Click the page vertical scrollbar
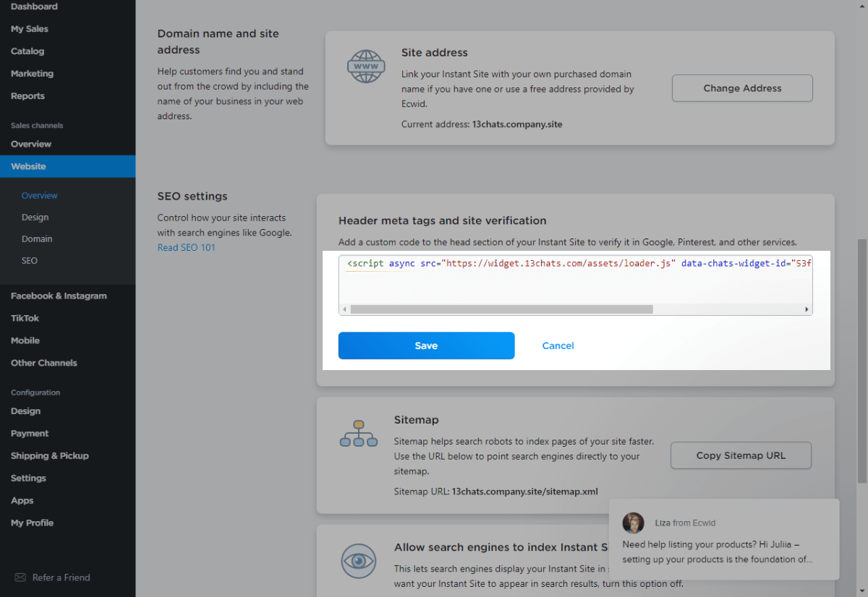This screenshot has width=868, height=597. coord(861,361)
